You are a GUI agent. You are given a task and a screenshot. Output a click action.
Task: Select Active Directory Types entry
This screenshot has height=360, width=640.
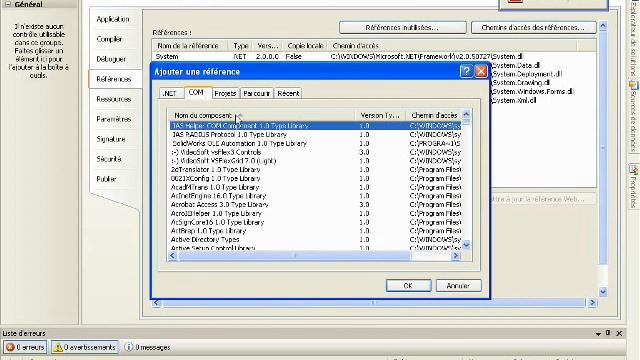(315, 240)
